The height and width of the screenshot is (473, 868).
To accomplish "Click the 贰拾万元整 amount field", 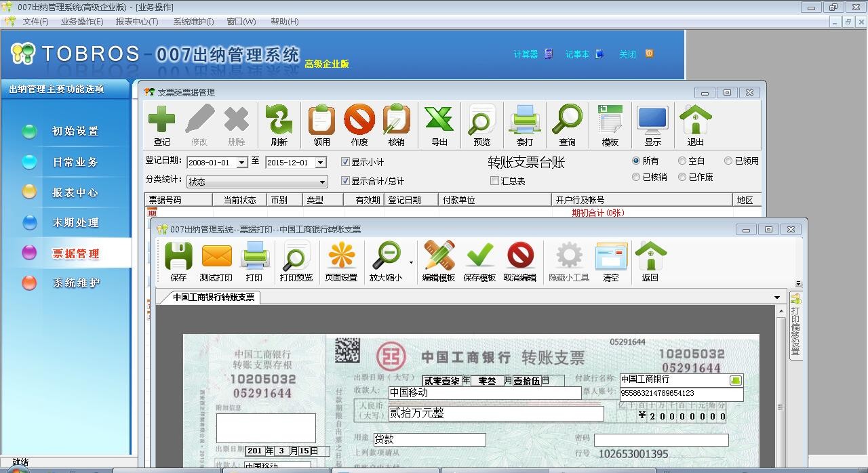I will [x=495, y=413].
